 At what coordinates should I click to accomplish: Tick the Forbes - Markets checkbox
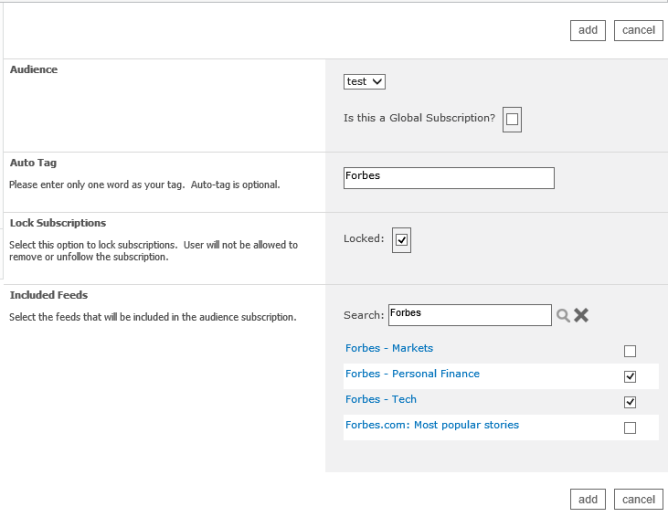pos(629,351)
